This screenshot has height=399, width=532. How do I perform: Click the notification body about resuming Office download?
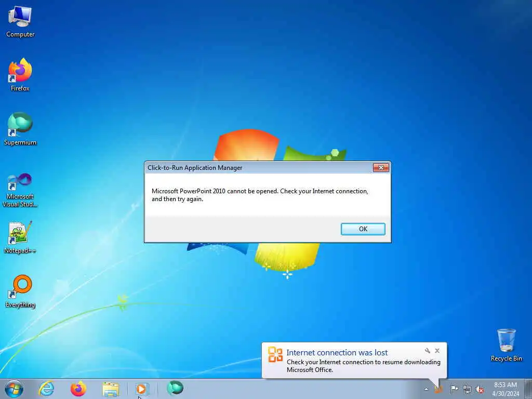(363, 366)
